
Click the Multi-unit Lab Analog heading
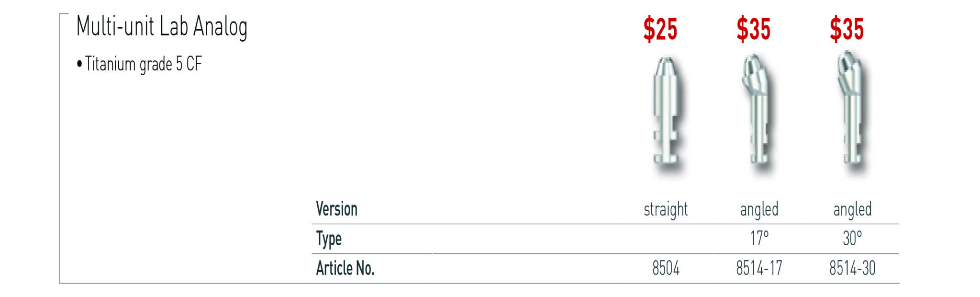[162, 27]
